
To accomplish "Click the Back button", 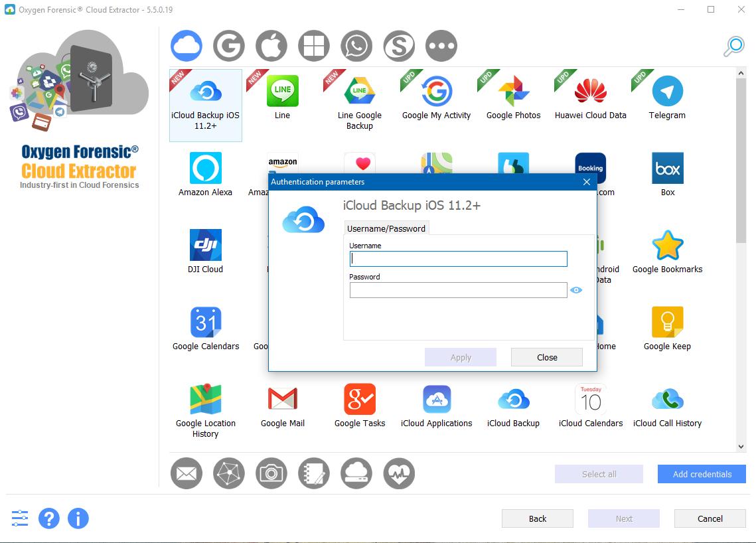I will [x=538, y=518].
